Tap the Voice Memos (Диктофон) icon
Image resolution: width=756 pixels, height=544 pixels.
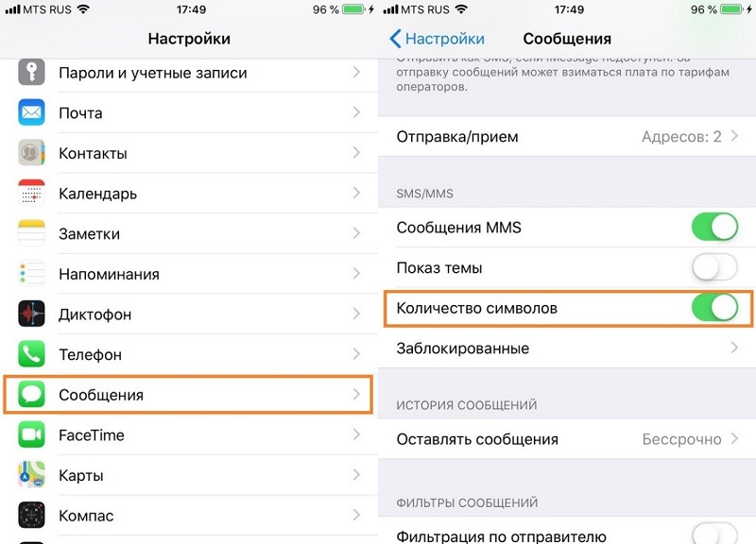click(x=31, y=314)
